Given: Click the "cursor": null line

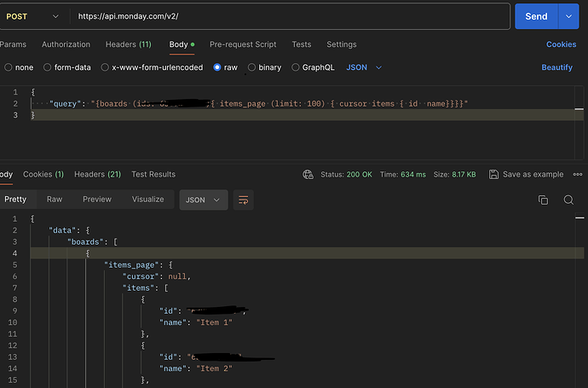Looking at the screenshot, I should (x=157, y=276).
